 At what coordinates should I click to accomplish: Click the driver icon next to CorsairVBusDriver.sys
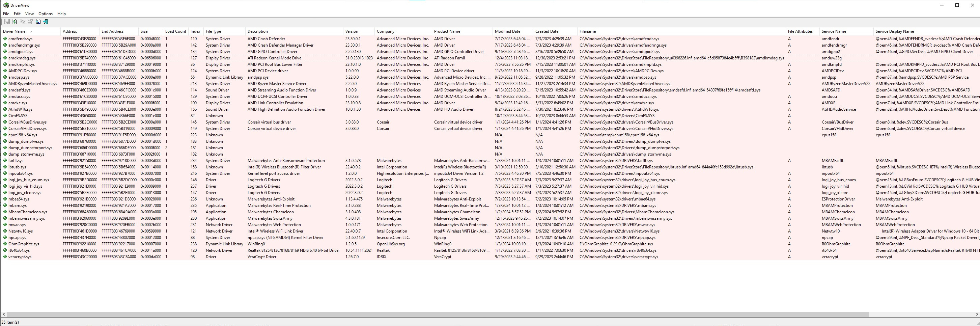point(5,122)
